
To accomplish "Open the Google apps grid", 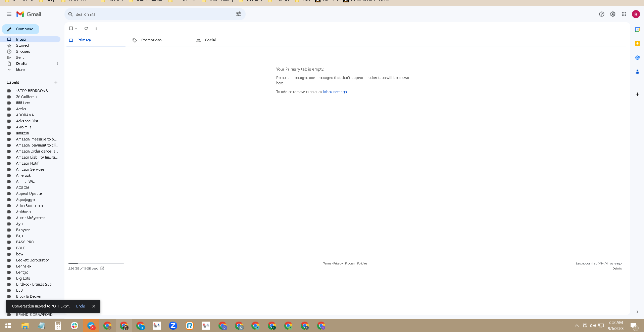I will coord(624,14).
